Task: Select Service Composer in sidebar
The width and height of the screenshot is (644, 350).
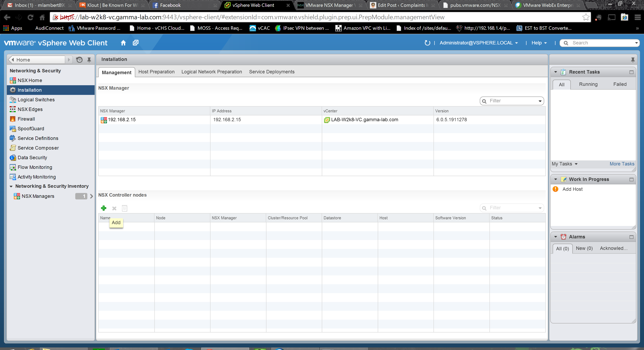Action: pos(38,148)
